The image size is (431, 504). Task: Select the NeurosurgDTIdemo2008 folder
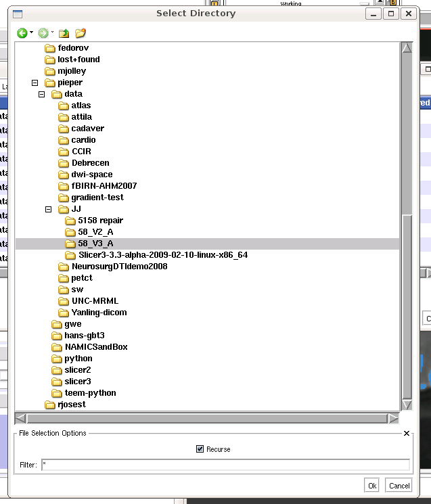pyautogui.click(x=119, y=267)
